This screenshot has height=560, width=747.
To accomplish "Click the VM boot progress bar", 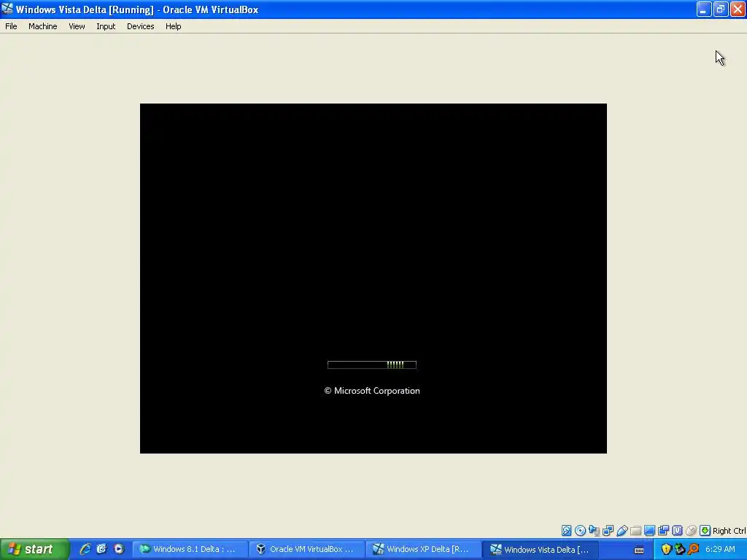I will coord(372,365).
